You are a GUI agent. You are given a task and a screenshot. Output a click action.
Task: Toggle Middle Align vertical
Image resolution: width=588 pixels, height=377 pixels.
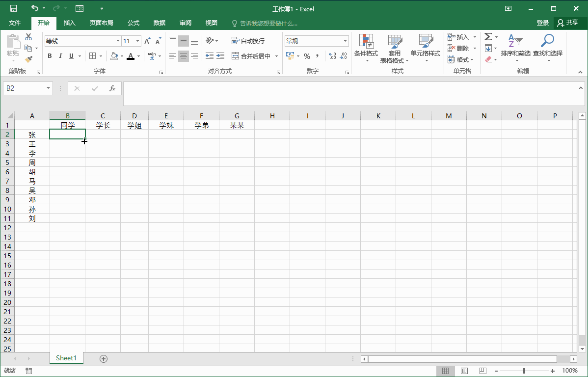[184, 41]
